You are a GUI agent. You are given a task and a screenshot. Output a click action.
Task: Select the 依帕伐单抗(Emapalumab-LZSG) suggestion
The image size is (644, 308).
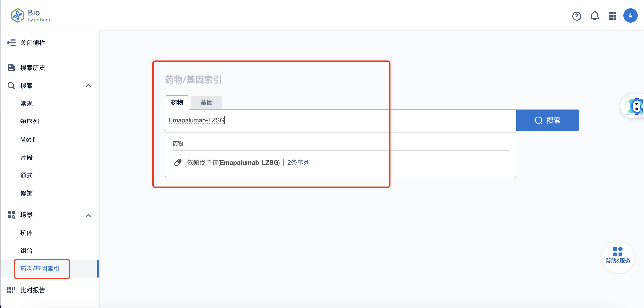(x=233, y=163)
